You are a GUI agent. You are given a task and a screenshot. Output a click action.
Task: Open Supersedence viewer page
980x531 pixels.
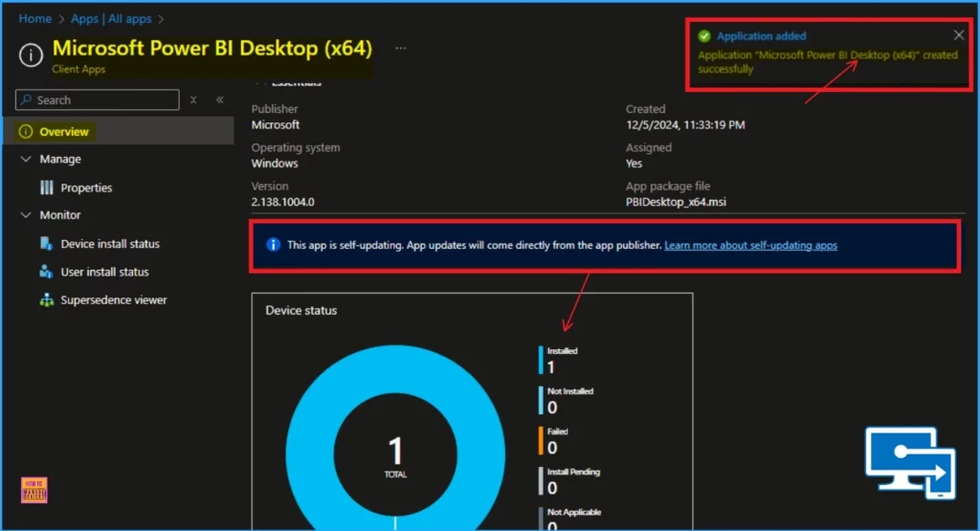click(114, 300)
